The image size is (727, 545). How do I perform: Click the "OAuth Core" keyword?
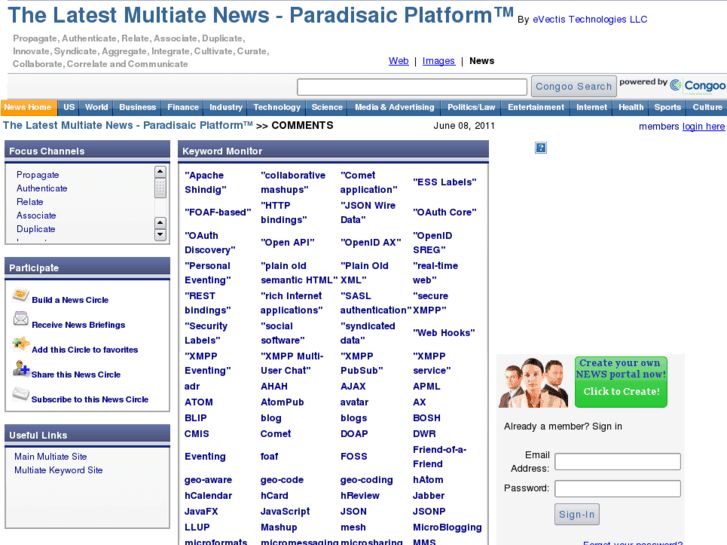tap(445, 212)
